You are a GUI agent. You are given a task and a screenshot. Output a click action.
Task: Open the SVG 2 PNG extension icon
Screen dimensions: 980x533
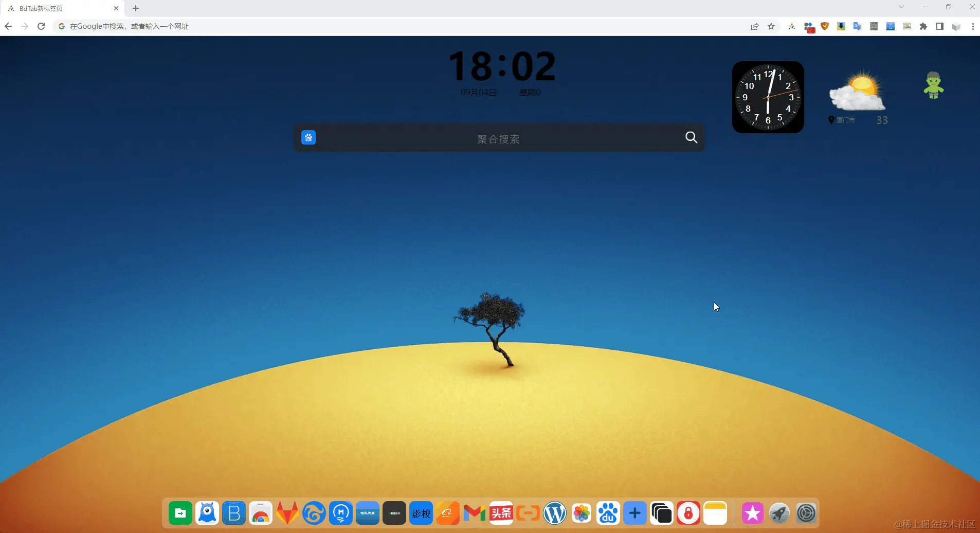(874, 26)
